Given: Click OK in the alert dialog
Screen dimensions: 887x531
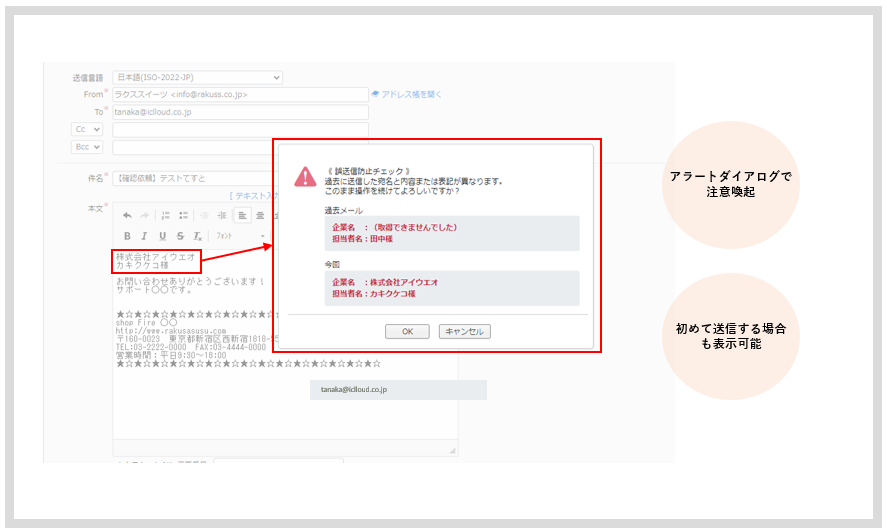Looking at the screenshot, I should (407, 331).
